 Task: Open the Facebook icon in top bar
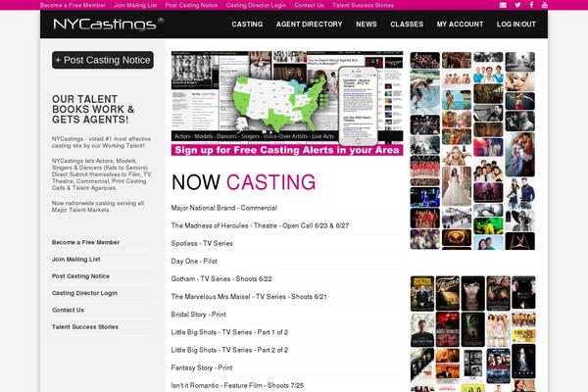(x=531, y=5)
